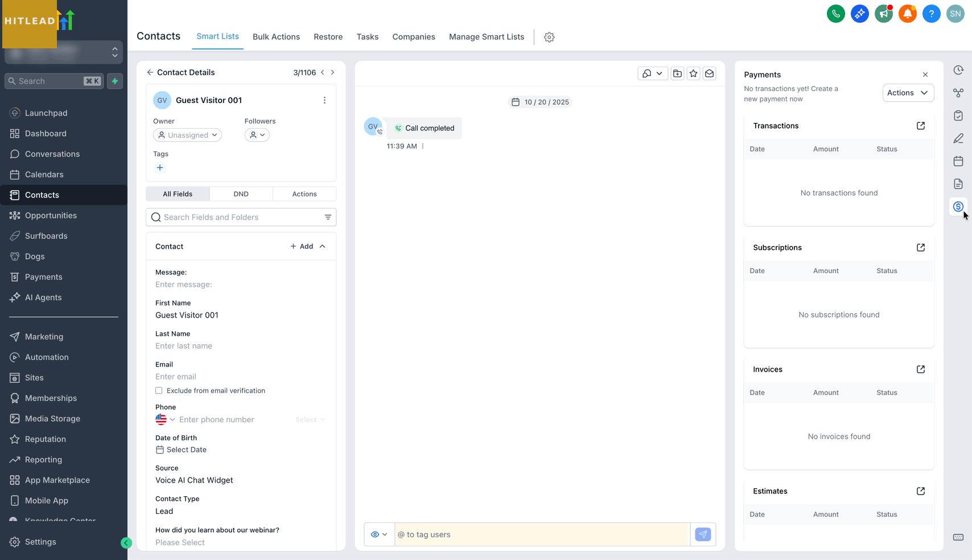Open the documents icon in right rail

pos(958,184)
